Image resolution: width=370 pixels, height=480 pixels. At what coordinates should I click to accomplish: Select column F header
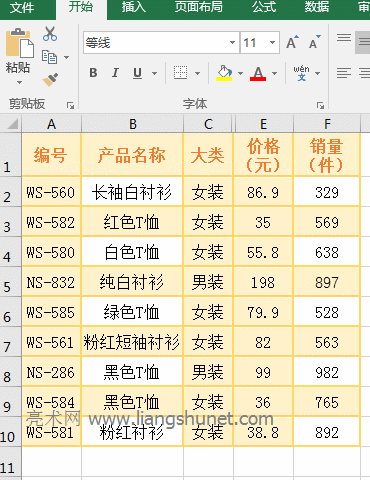pos(327,124)
